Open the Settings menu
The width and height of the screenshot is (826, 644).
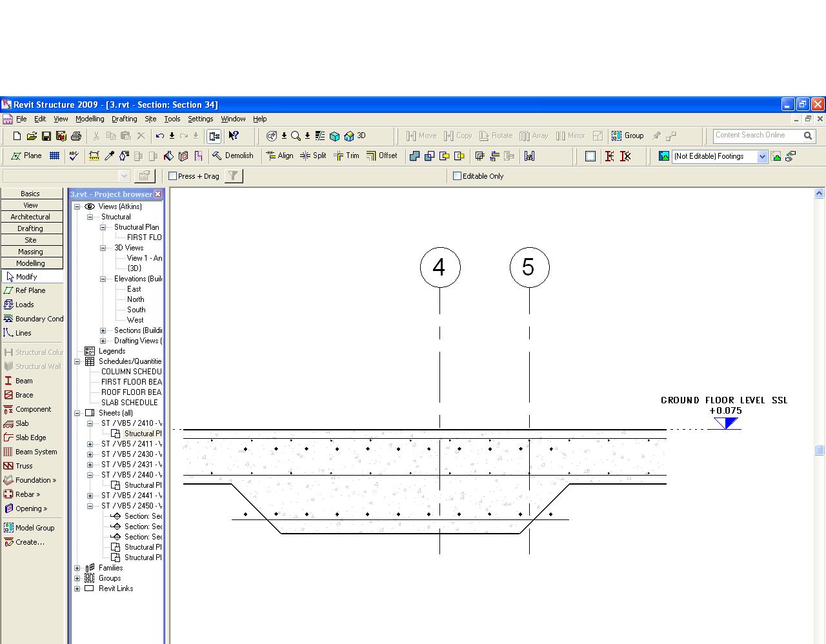click(200, 119)
